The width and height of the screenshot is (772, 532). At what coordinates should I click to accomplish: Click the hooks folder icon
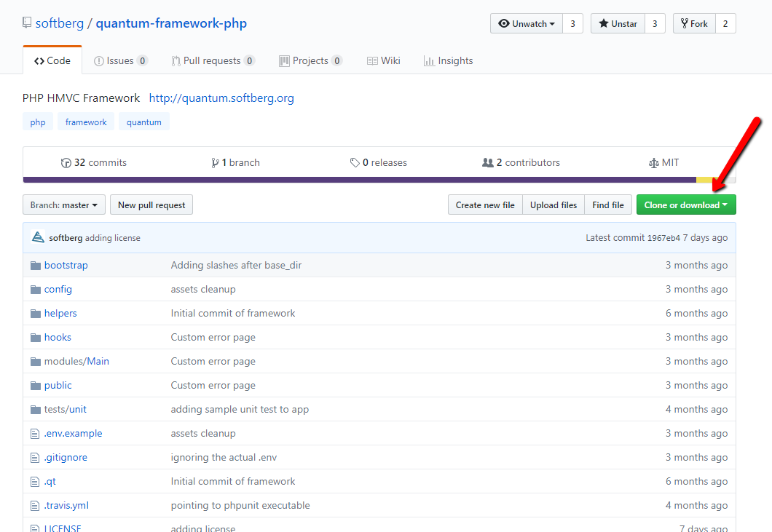36,338
